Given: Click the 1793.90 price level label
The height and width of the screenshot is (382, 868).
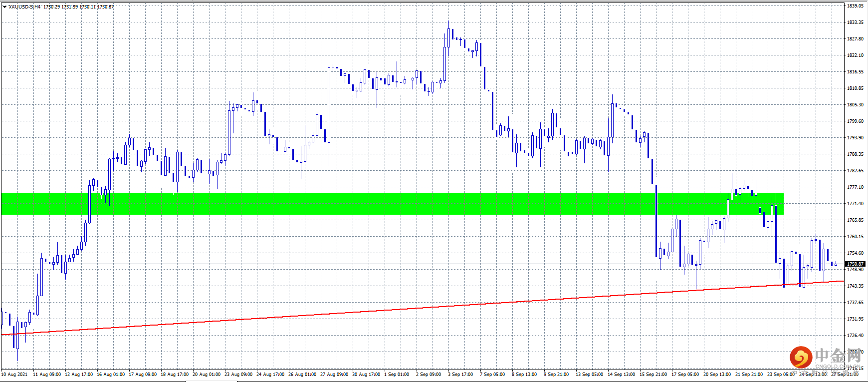Looking at the screenshot, I should point(855,138).
